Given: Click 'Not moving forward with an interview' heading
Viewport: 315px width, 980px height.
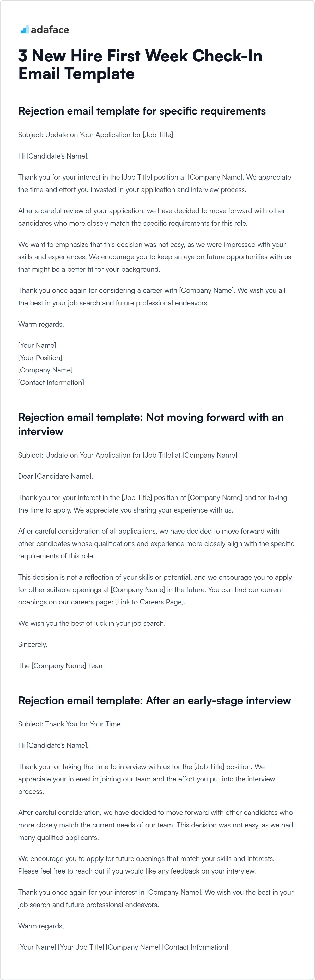Looking at the screenshot, I should click(151, 424).
